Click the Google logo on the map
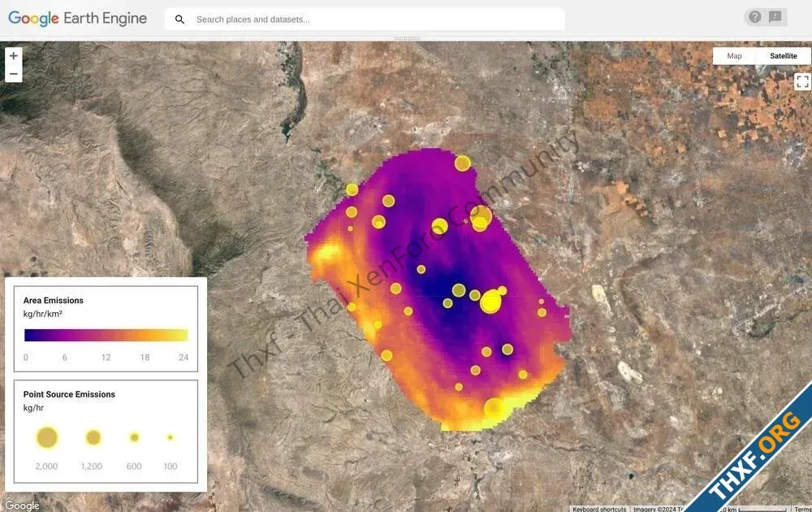 click(x=22, y=505)
